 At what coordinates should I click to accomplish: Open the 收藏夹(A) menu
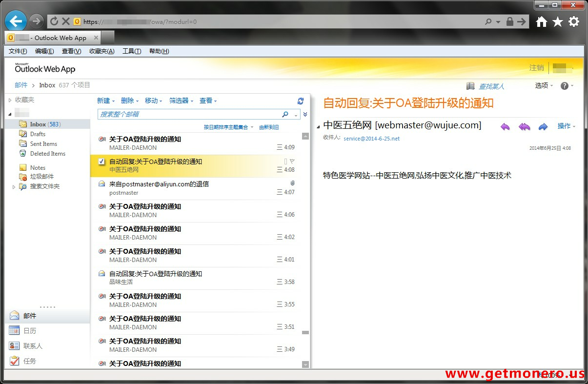(101, 51)
